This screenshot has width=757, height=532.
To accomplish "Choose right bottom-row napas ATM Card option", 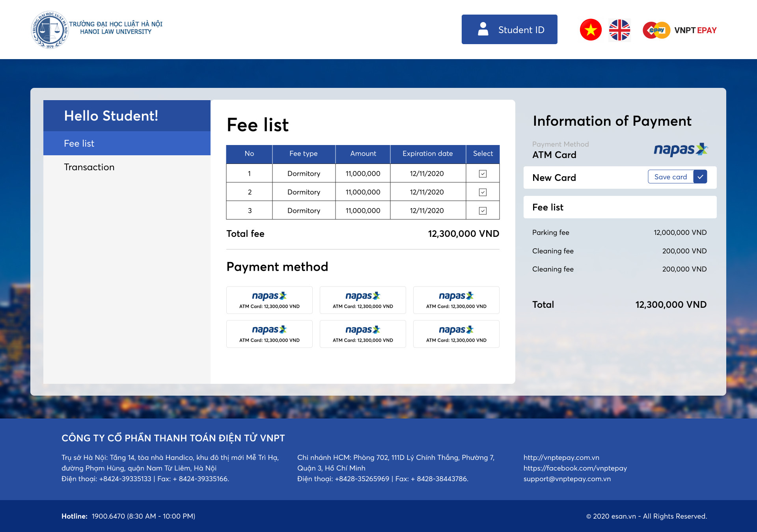I will [x=456, y=334].
